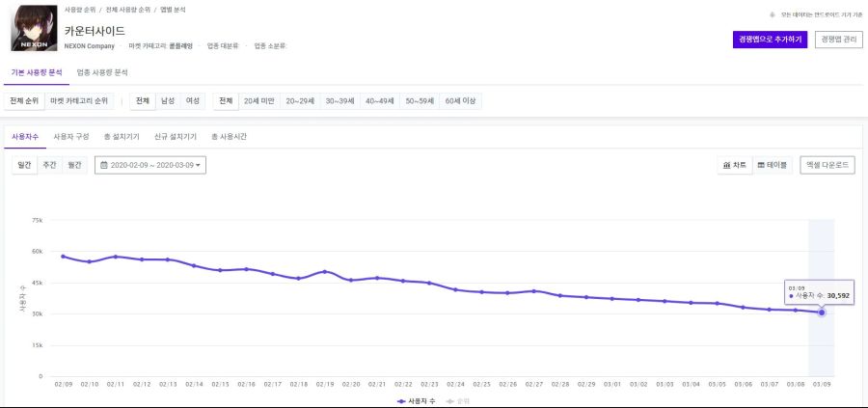
Task: Click the 02/19 peak data point
Action: click(x=324, y=271)
